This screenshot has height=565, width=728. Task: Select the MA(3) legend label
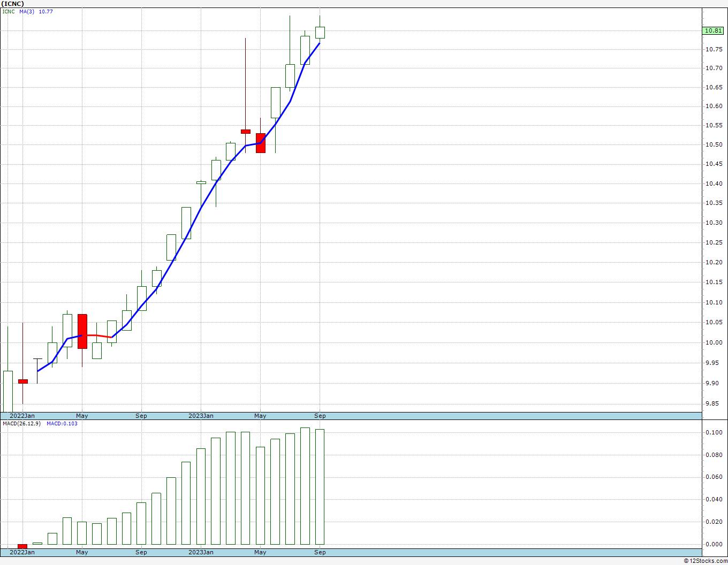[x=27, y=11]
